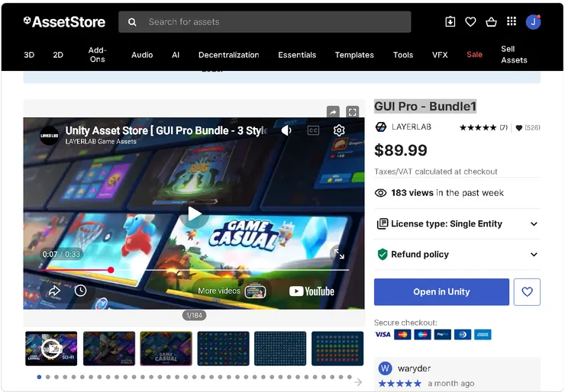Play the video with center play button
The image size is (565, 392).
[194, 214]
